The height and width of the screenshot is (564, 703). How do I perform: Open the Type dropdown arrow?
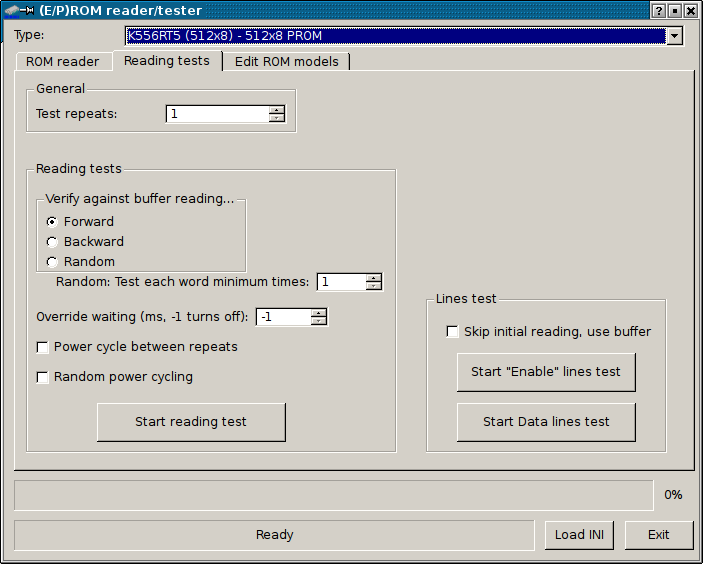click(674, 36)
